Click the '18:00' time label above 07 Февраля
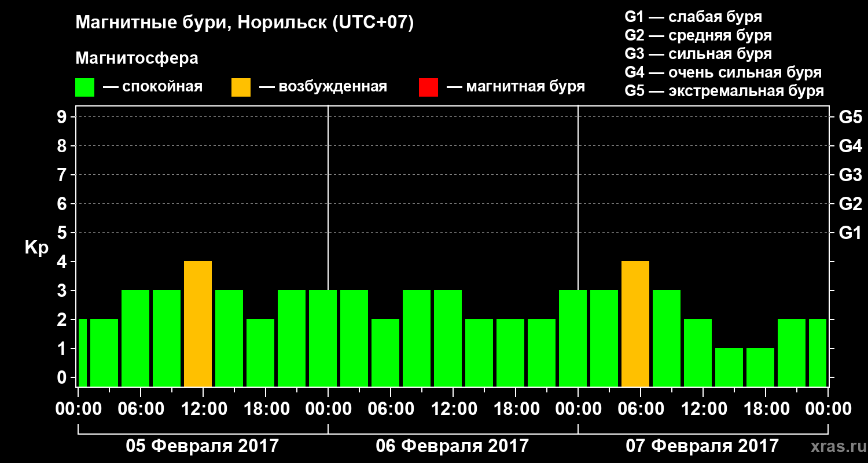Screen dimensions: 868x463 pyautogui.click(x=766, y=409)
